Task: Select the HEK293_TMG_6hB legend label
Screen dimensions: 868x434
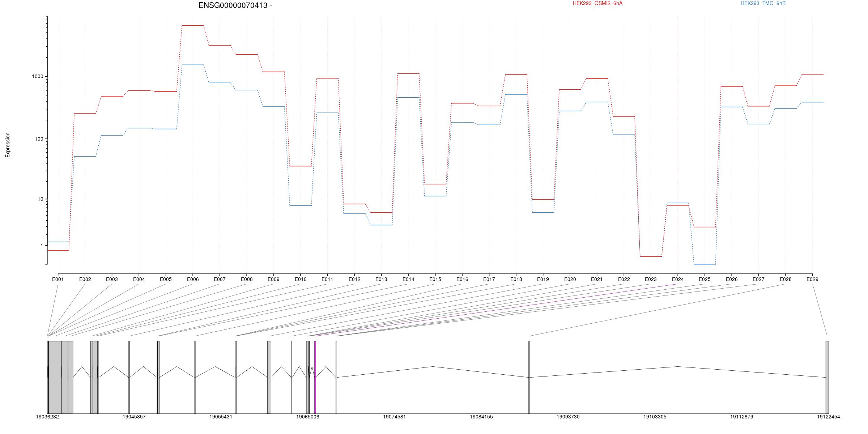Action: click(x=763, y=3)
